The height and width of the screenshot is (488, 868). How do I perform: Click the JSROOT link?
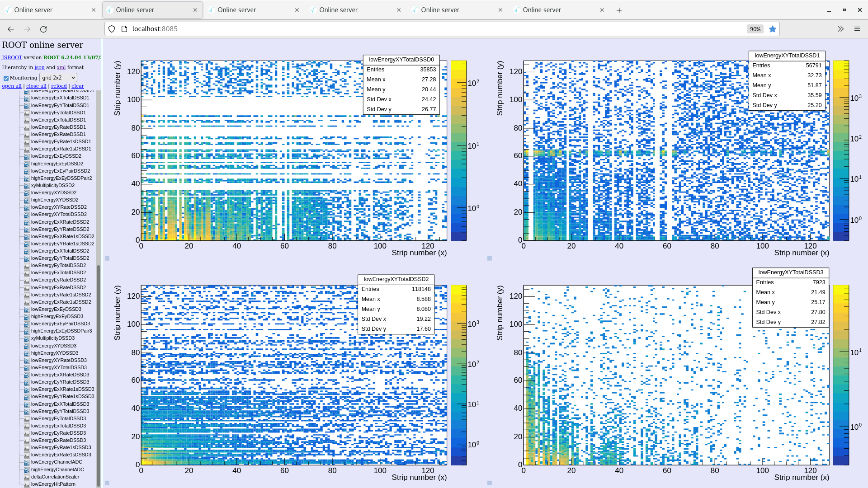pos(12,57)
